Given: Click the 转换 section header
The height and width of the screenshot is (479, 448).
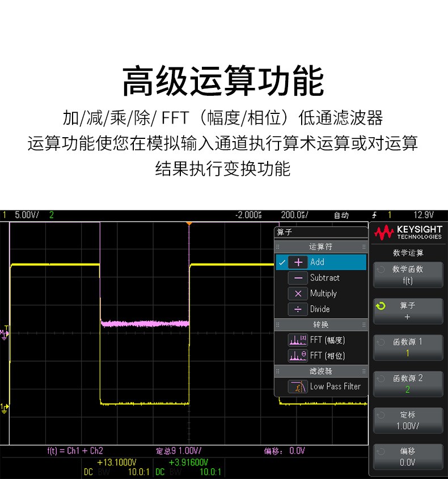Looking at the screenshot, I should coord(321,325).
